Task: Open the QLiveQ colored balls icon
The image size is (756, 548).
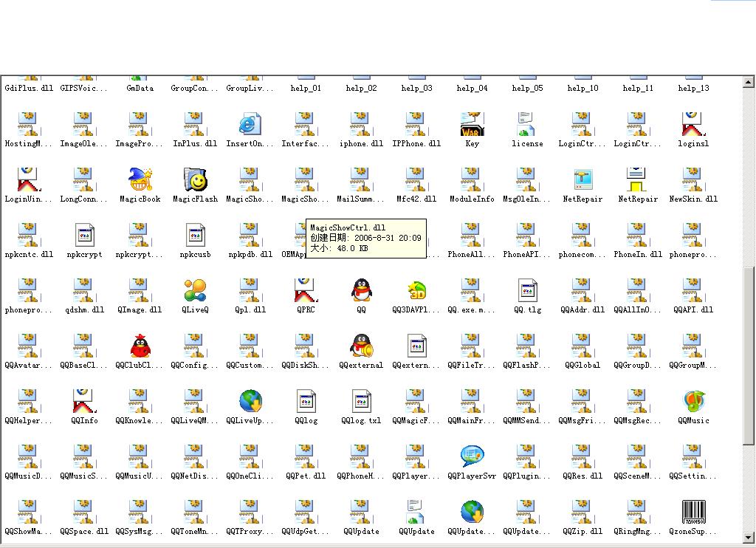Action: coord(195,290)
